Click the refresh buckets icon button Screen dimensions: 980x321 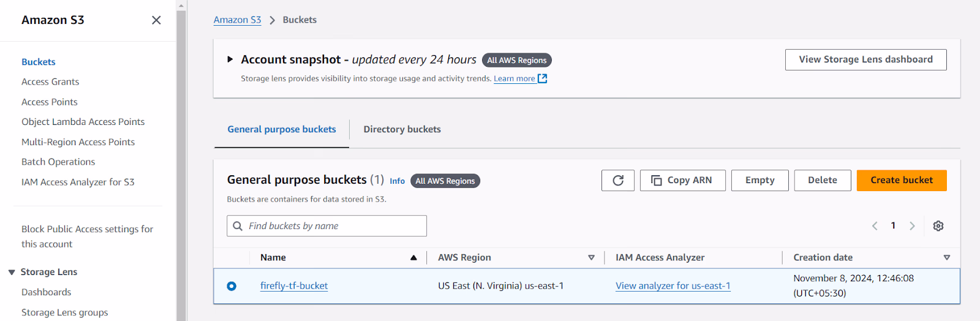pyautogui.click(x=618, y=180)
